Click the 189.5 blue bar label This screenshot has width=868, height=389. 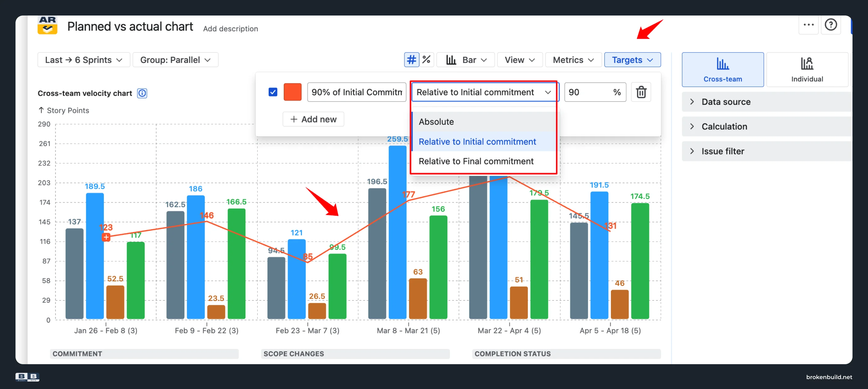[x=95, y=186]
